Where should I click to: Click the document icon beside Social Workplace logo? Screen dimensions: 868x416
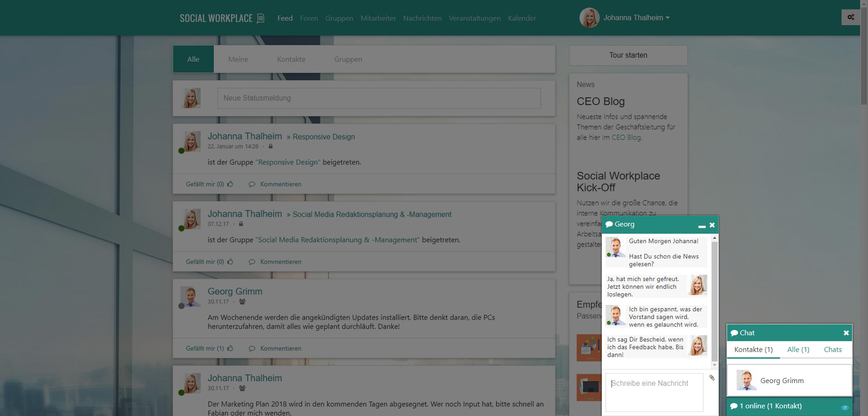[x=260, y=18]
